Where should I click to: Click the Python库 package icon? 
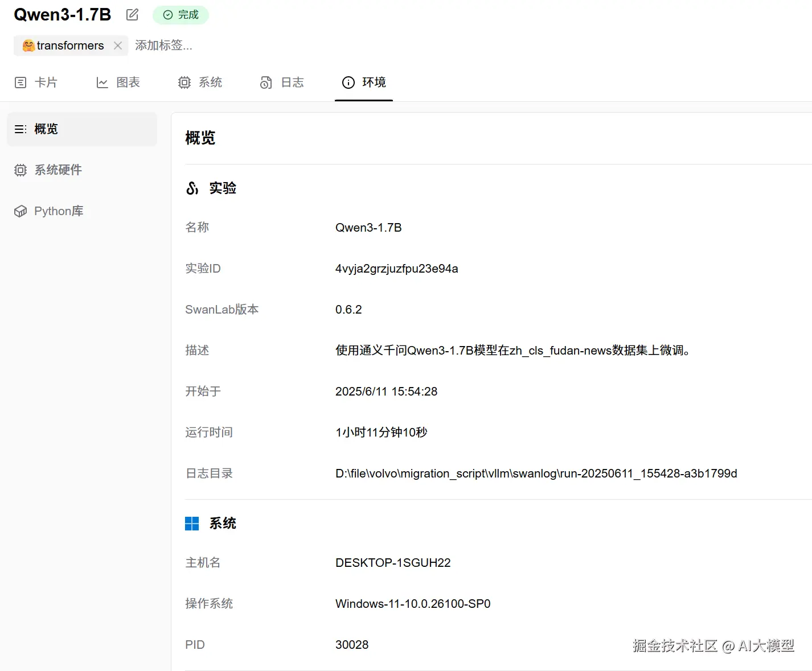tap(20, 211)
